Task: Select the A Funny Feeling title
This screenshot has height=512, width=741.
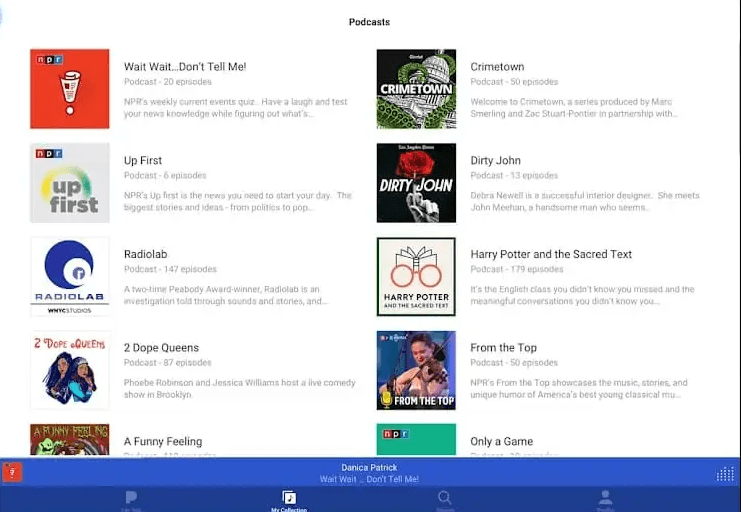Action: (x=163, y=441)
